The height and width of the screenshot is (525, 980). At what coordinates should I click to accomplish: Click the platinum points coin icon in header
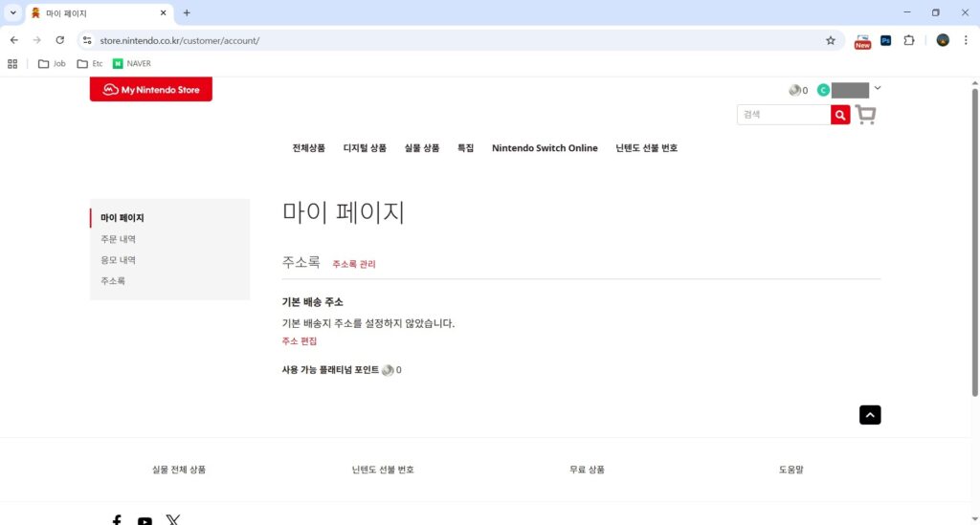794,91
